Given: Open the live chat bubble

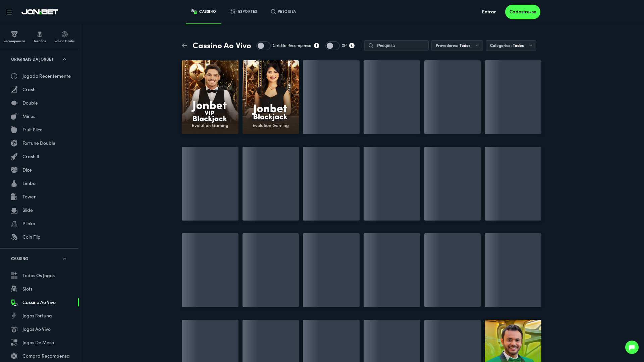Looking at the screenshot, I should coord(632,347).
